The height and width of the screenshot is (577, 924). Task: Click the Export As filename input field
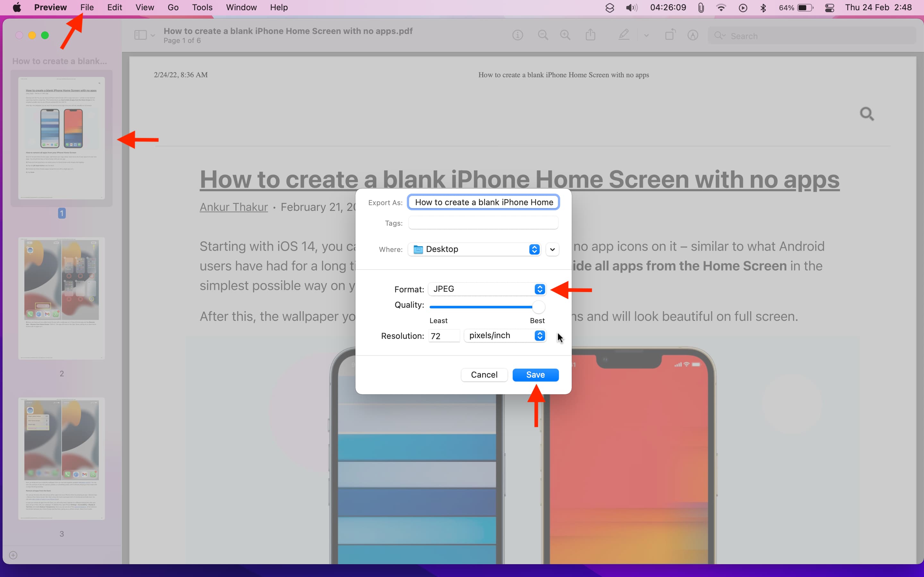coord(483,202)
